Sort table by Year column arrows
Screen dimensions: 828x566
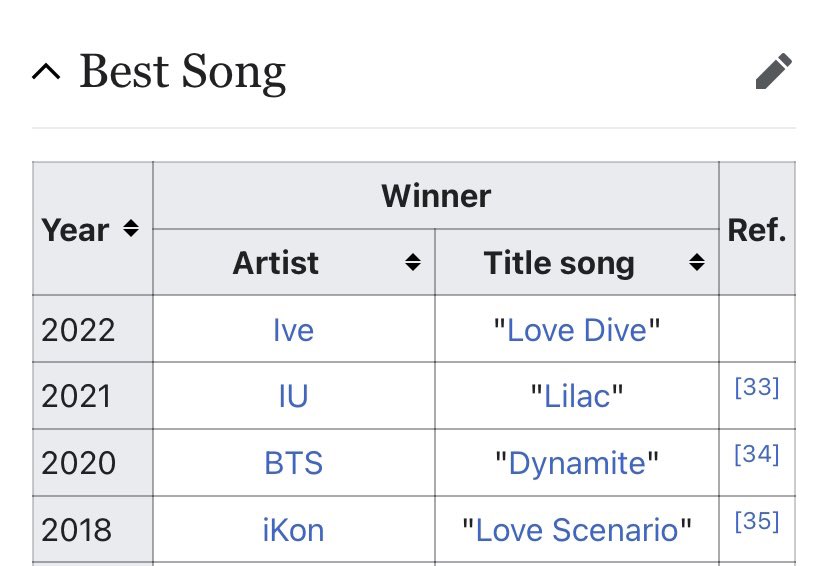(131, 229)
